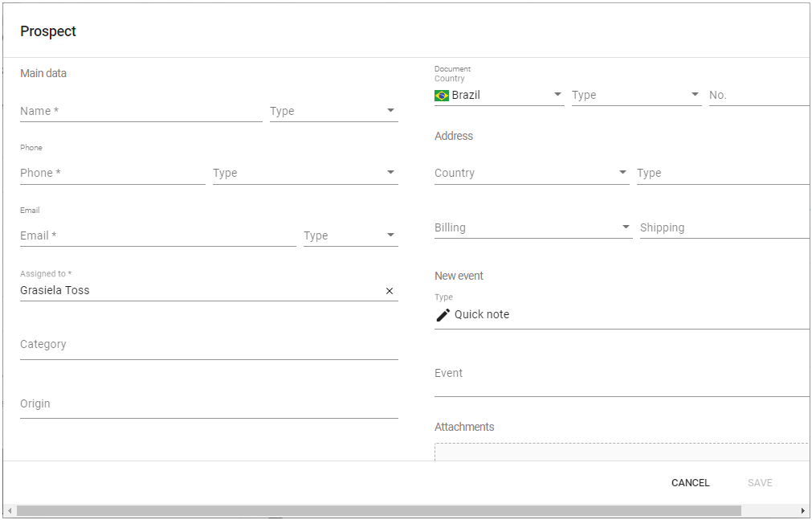
Task: Focus the Email input field
Action: (158, 236)
